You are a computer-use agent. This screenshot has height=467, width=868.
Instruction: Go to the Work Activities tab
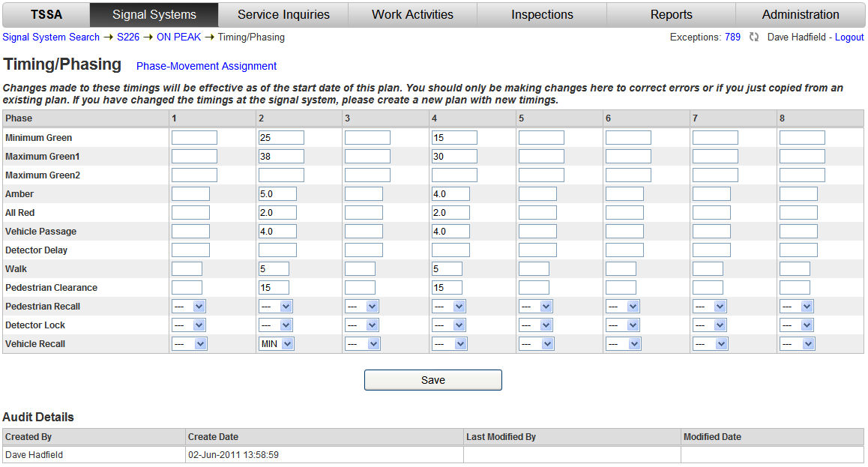coord(412,14)
